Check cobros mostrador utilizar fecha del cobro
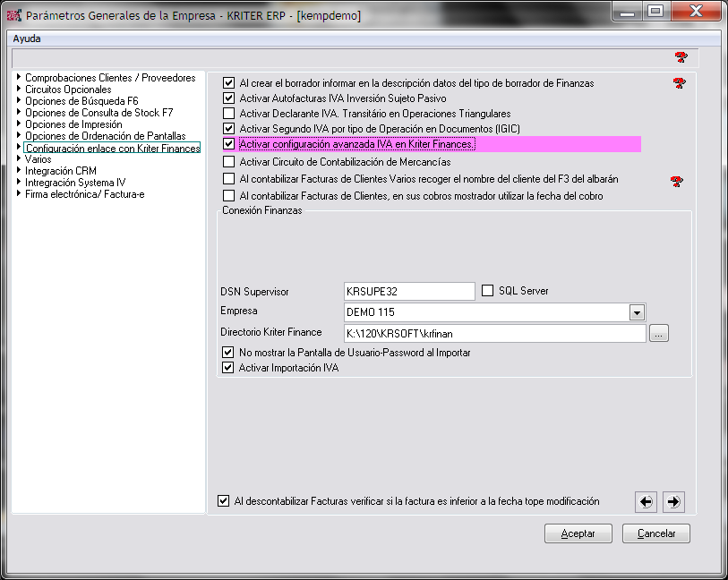This screenshot has width=728, height=580. 228,195
